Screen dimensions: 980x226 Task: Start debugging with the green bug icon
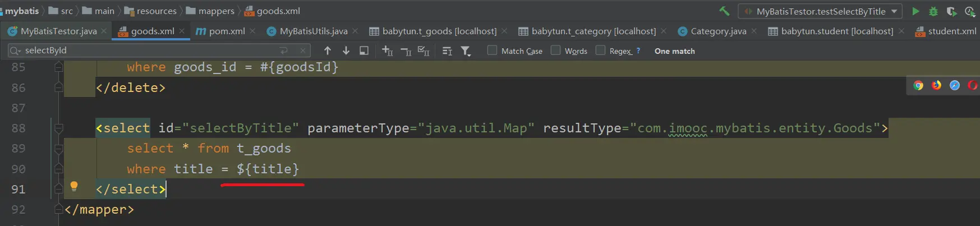tap(933, 11)
